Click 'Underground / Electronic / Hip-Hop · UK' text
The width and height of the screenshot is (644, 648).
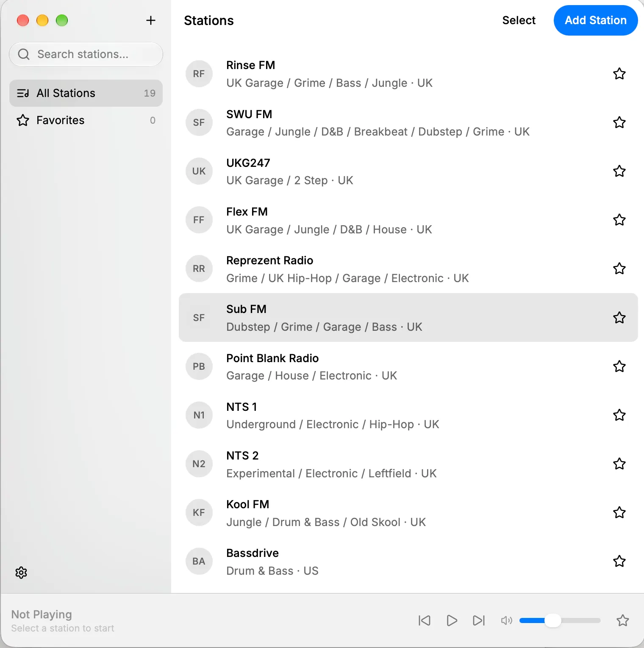[x=333, y=424]
